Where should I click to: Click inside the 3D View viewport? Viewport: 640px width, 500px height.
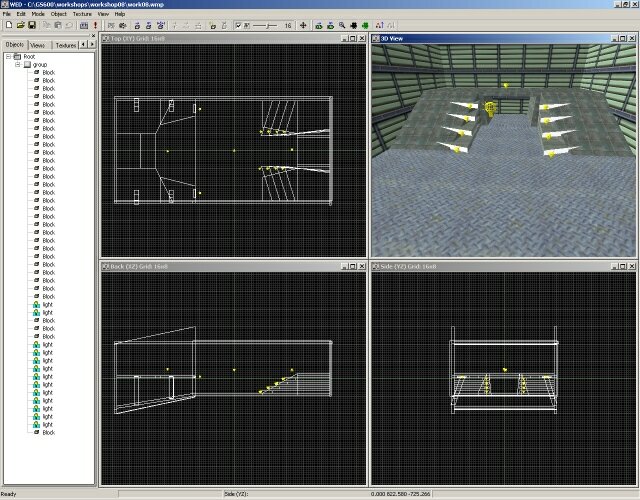500,200
